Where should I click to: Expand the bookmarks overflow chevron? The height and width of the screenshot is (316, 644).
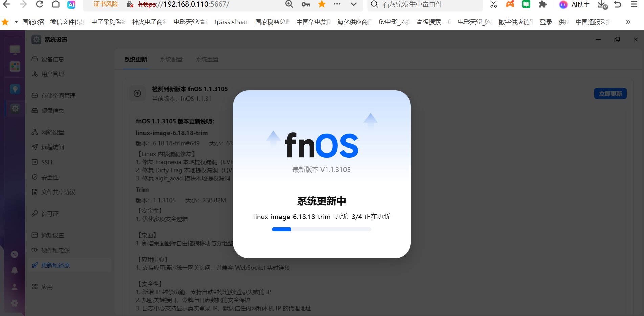tap(628, 22)
